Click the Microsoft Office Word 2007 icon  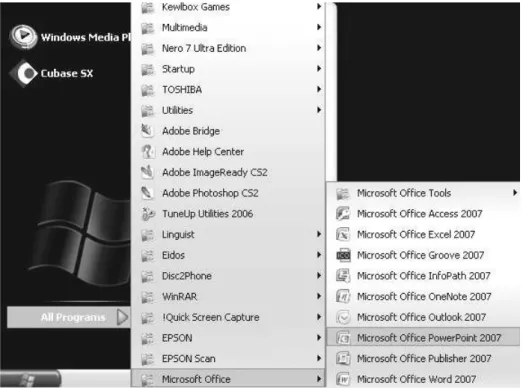coord(343,379)
